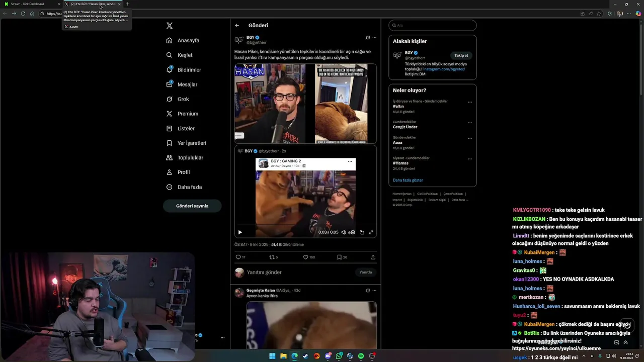Open video settings gear
The height and width of the screenshot is (362, 644).
click(x=353, y=232)
